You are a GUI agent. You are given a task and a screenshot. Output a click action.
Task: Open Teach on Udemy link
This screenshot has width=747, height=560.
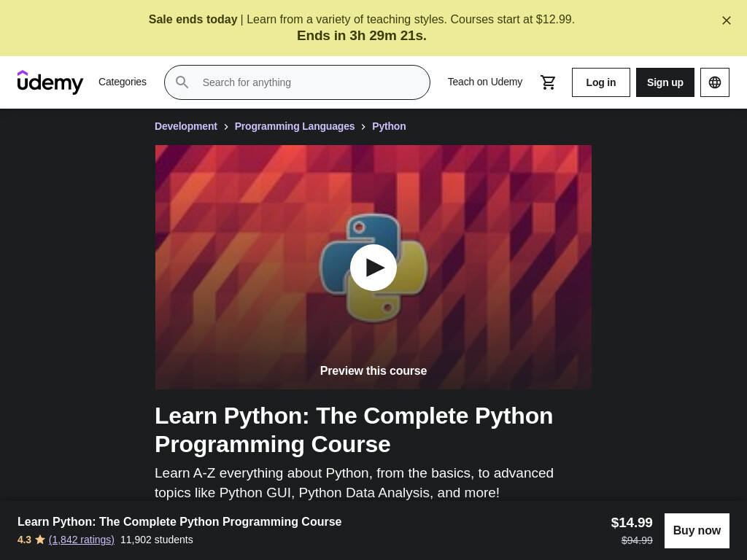(485, 82)
